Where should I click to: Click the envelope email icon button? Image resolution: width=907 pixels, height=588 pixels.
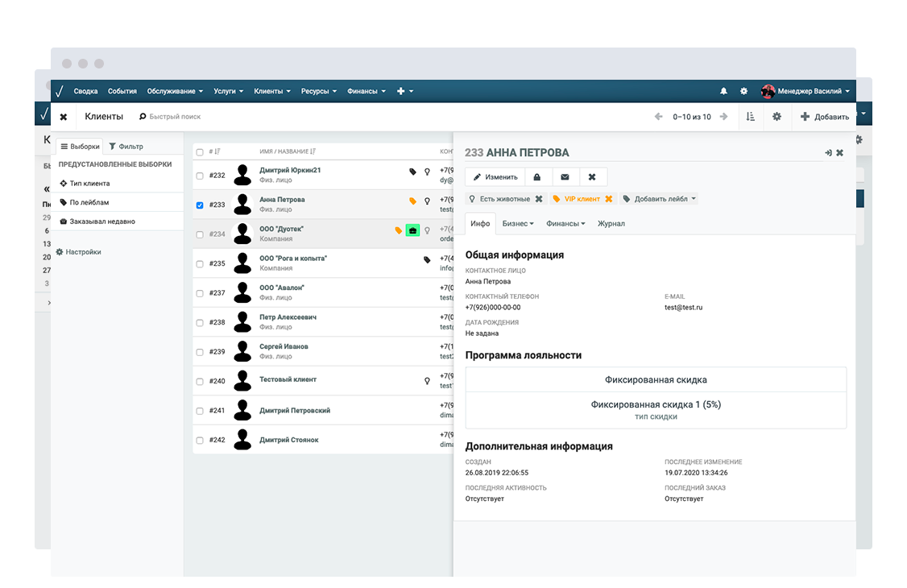pyautogui.click(x=565, y=177)
